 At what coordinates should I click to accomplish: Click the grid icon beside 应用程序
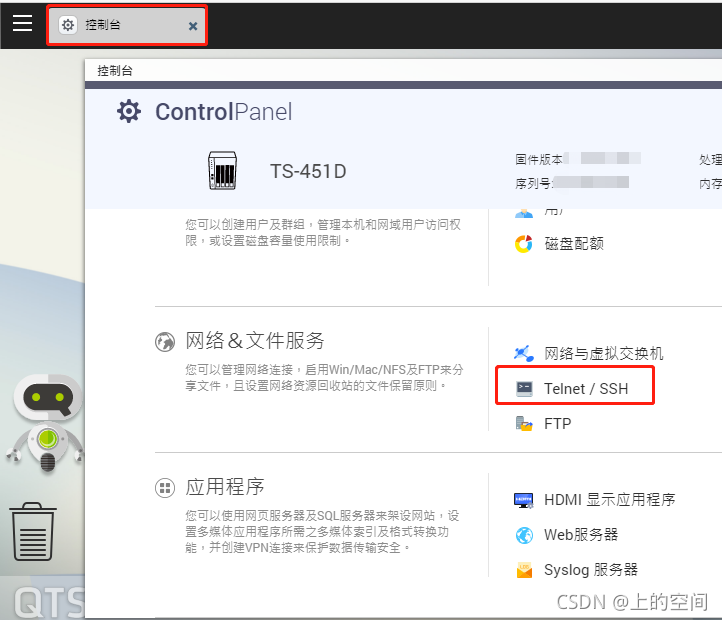(165, 488)
